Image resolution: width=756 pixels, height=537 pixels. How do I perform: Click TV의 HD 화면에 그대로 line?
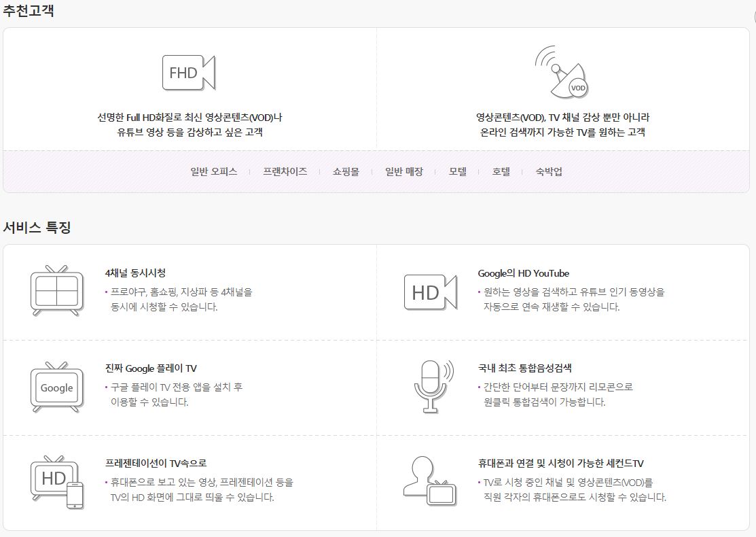pyautogui.click(x=192, y=497)
